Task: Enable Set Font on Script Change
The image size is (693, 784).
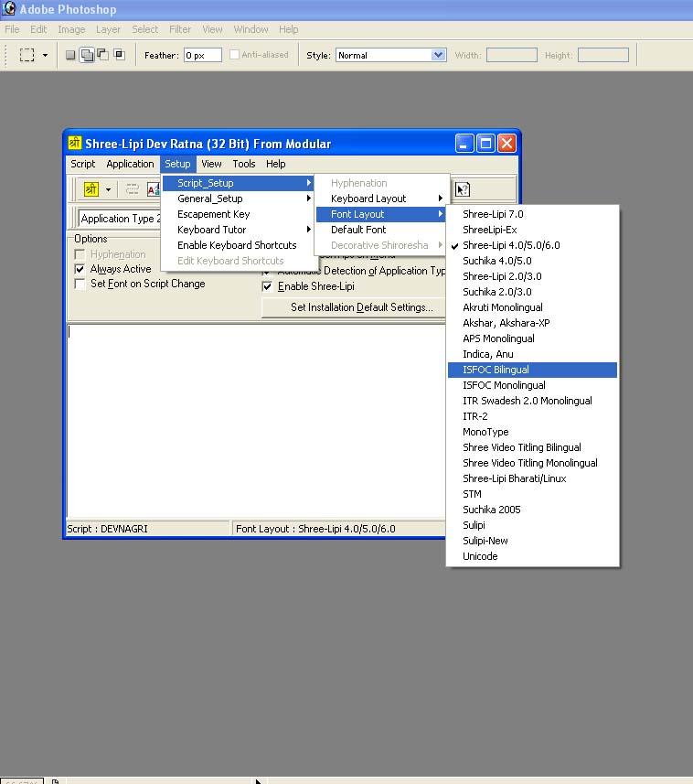Action: coord(80,284)
